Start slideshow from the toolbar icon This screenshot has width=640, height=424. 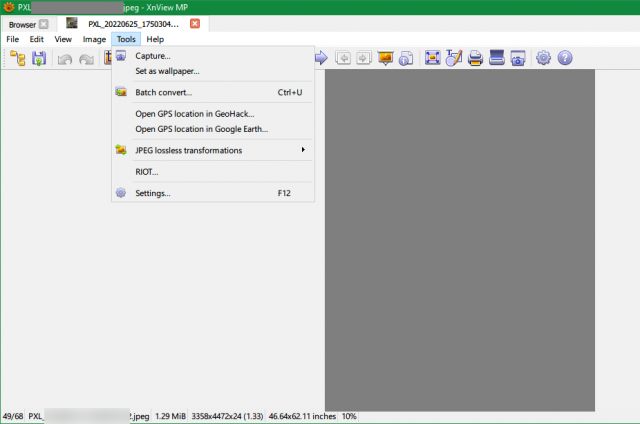(385, 58)
